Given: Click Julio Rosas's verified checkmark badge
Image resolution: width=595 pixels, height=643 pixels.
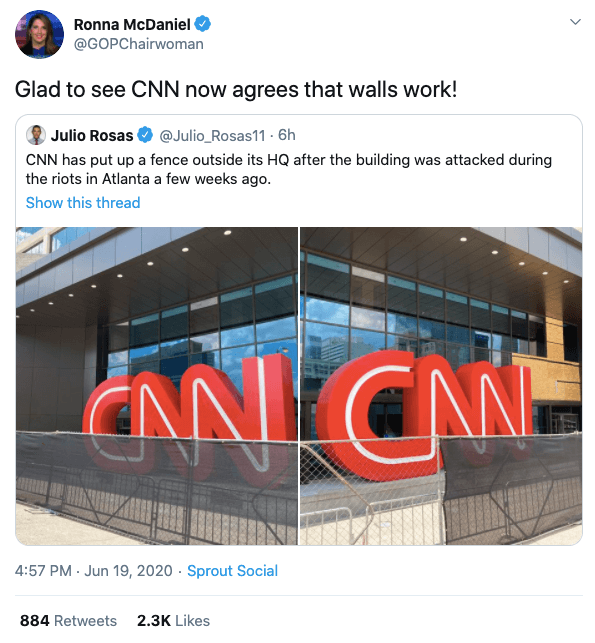Looking at the screenshot, I should coord(145,135).
